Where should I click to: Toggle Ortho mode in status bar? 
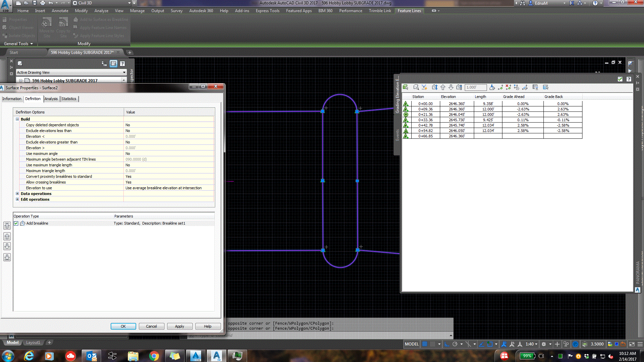coord(447,344)
